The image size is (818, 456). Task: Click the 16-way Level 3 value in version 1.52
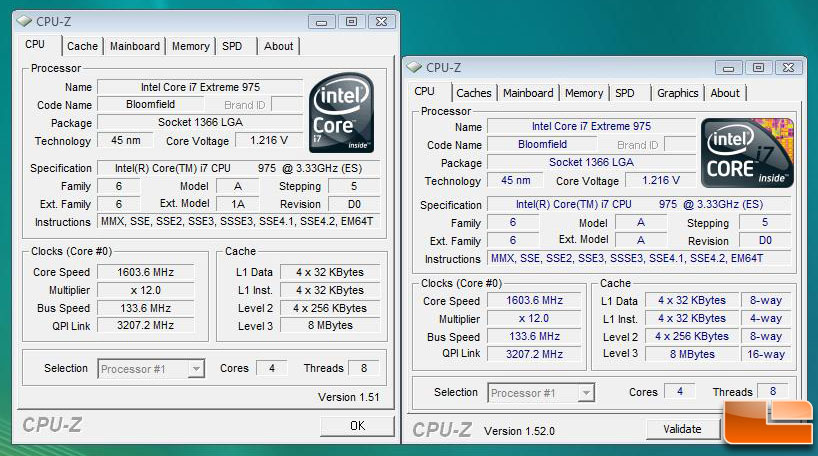click(x=766, y=354)
